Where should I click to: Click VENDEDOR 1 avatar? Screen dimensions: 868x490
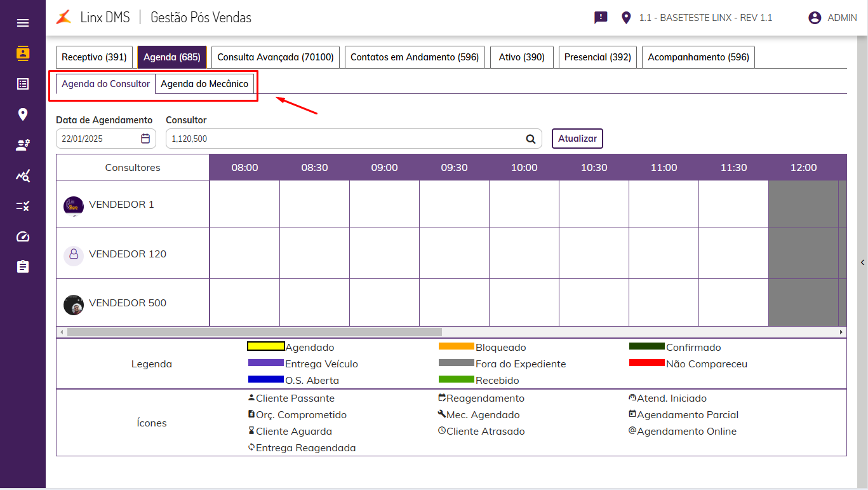click(x=74, y=206)
